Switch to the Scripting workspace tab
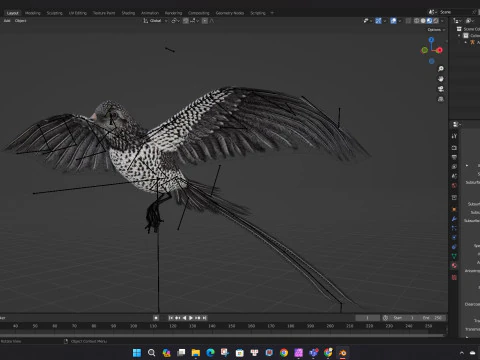This screenshot has width=480, height=360. tap(258, 13)
